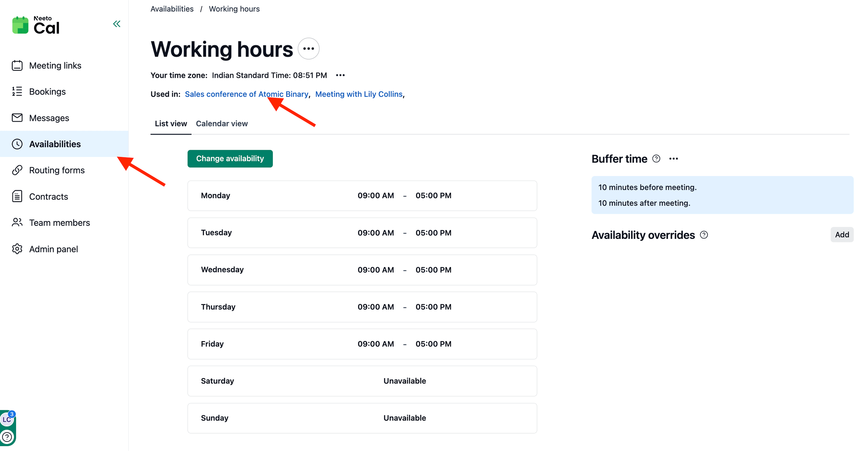
Task: Open the time zone three-dot menu
Action: click(x=340, y=75)
